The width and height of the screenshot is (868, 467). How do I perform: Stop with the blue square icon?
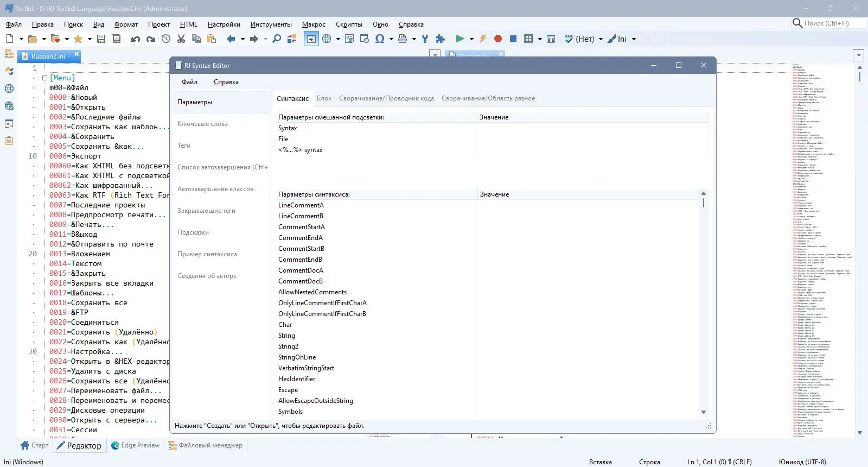click(513, 39)
